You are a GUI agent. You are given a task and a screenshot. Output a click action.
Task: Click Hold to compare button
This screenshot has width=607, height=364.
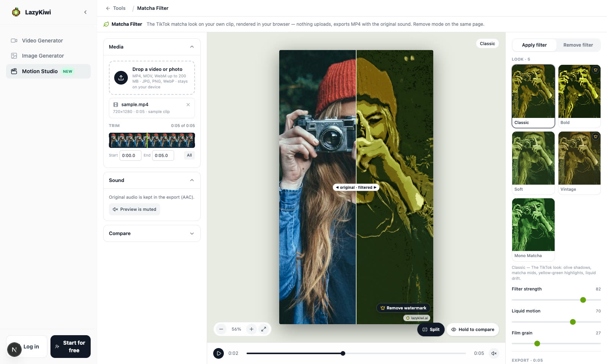point(473,329)
